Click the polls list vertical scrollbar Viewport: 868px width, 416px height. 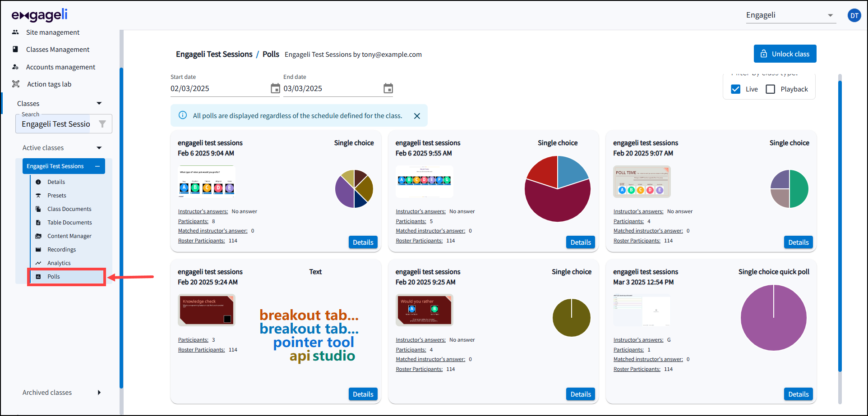coord(840,225)
